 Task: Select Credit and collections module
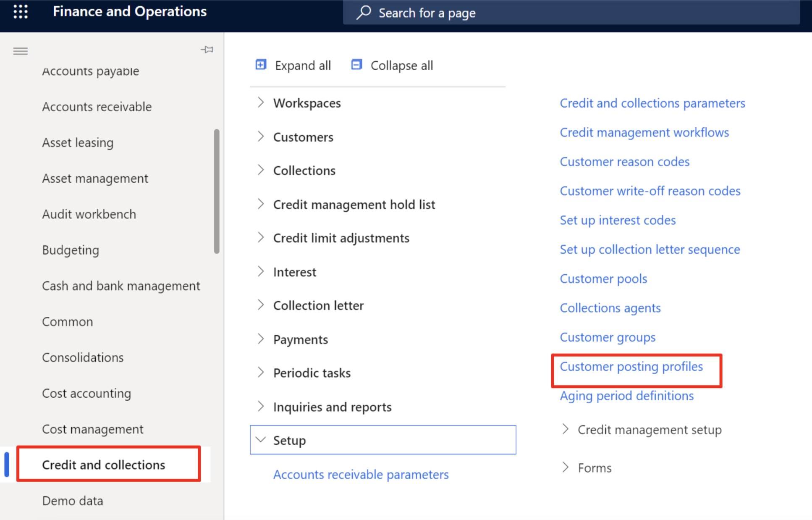point(103,465)
